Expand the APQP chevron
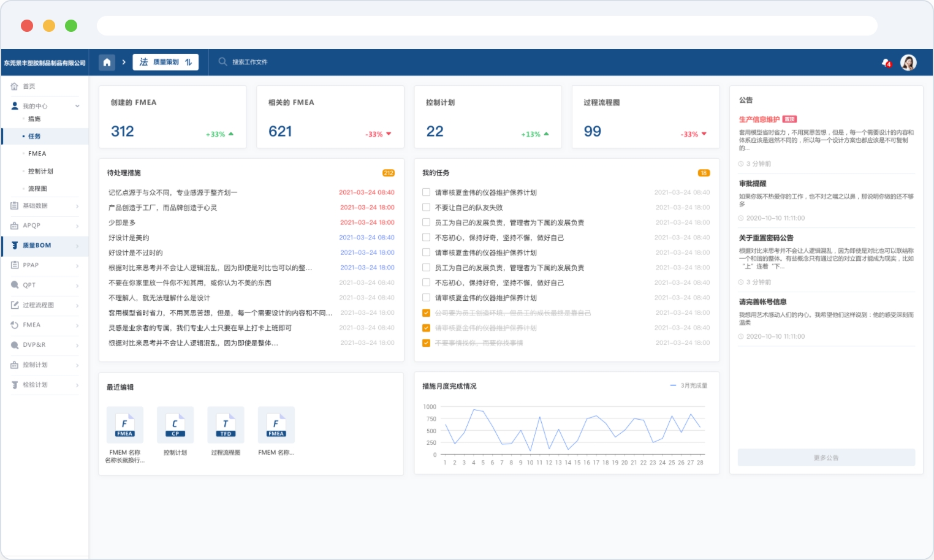Viewport: 934px width, 560px height. coord(77,226)
